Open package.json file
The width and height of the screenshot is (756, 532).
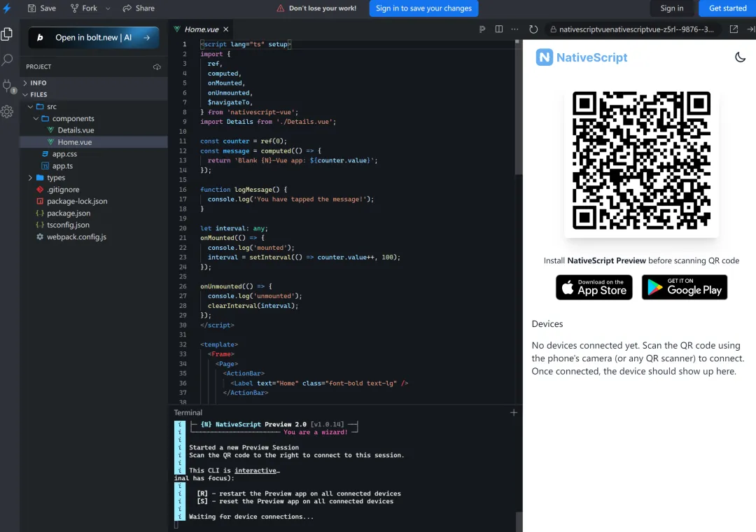(94, 213)
